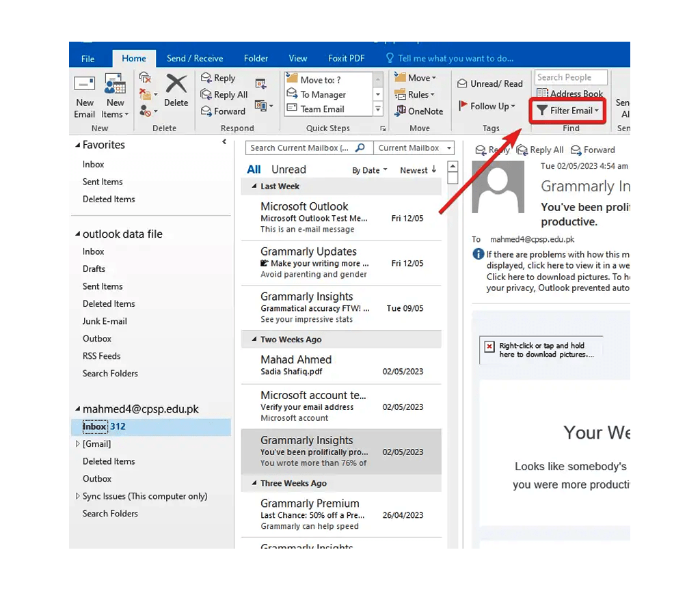Viewport: 700px width, 591px height.
Task: Open the Follow Up dropdown
Action: pyautogui.click(x=487, y=106)
